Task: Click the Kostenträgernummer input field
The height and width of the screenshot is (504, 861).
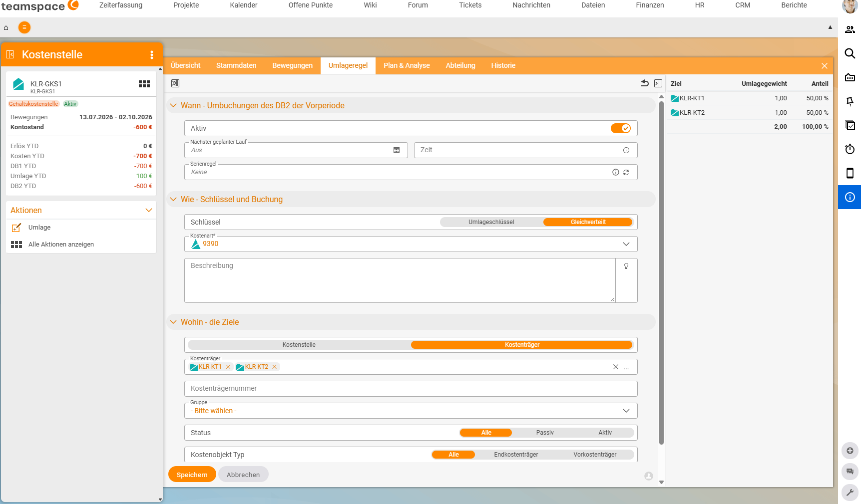Action: [411, 389]
